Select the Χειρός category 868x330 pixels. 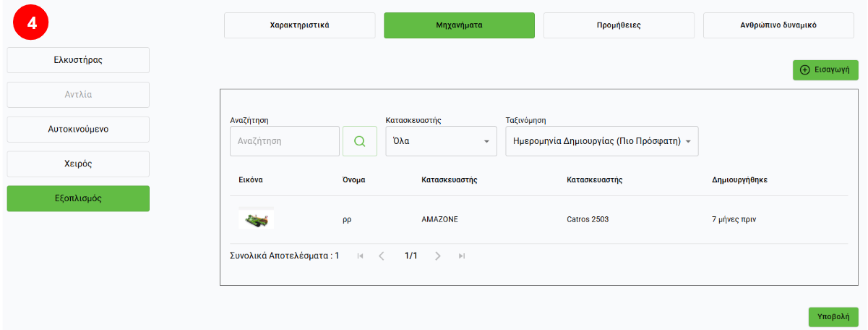(x=78, y=164)
